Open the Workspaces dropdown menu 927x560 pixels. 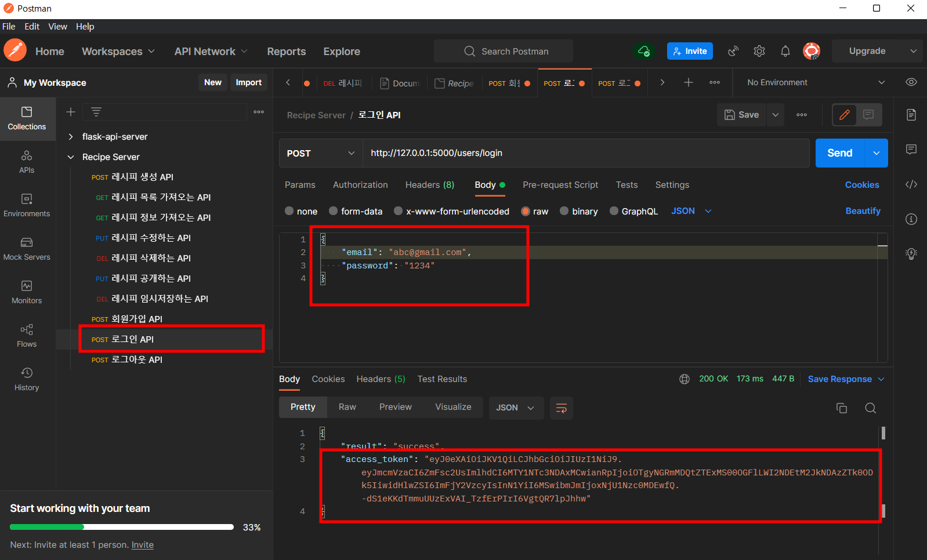(x=118, y=51)
